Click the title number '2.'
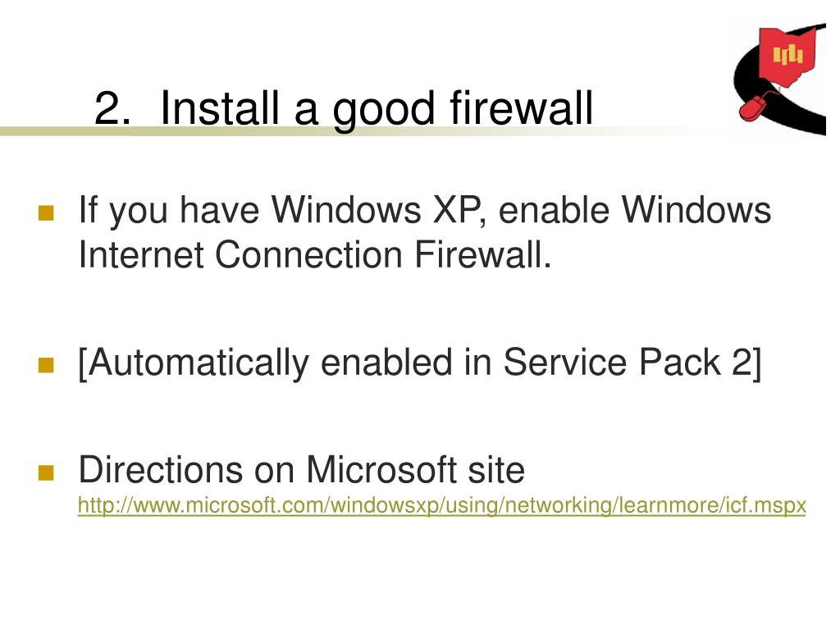 112,109
